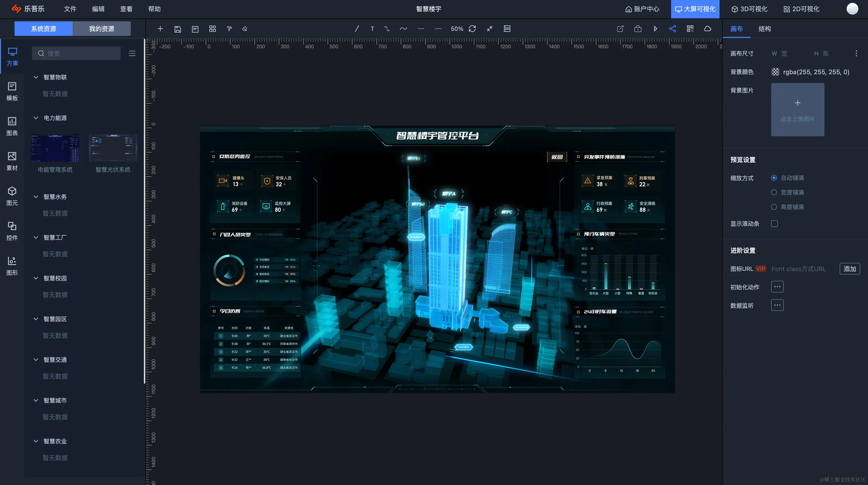The width and height of the screenshot is (868, 485).
Task: Select the 高度铺满 radio option
Action: (x=774, y=207)
